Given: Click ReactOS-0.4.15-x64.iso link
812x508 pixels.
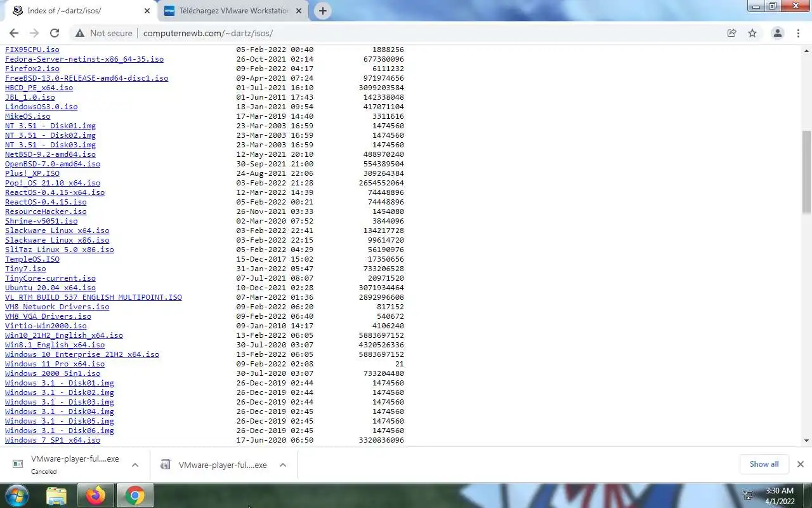Looking at the screenshot, I should click(x=55, y=192).
